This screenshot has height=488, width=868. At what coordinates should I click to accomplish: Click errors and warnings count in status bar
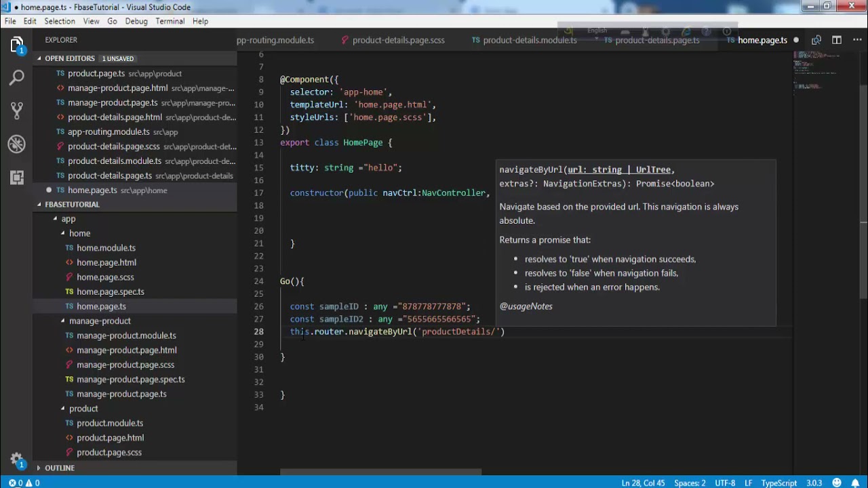[x=24, y=483]
